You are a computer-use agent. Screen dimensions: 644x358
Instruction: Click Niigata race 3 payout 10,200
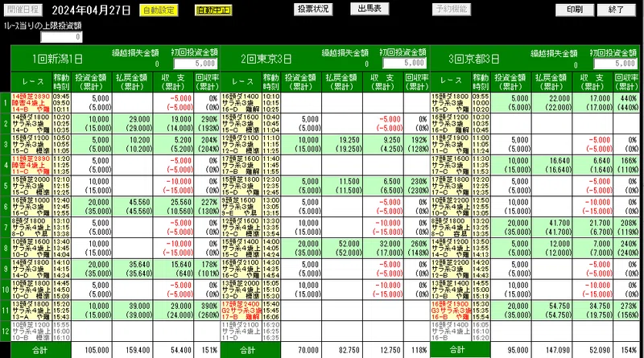(x=132, y=144)
